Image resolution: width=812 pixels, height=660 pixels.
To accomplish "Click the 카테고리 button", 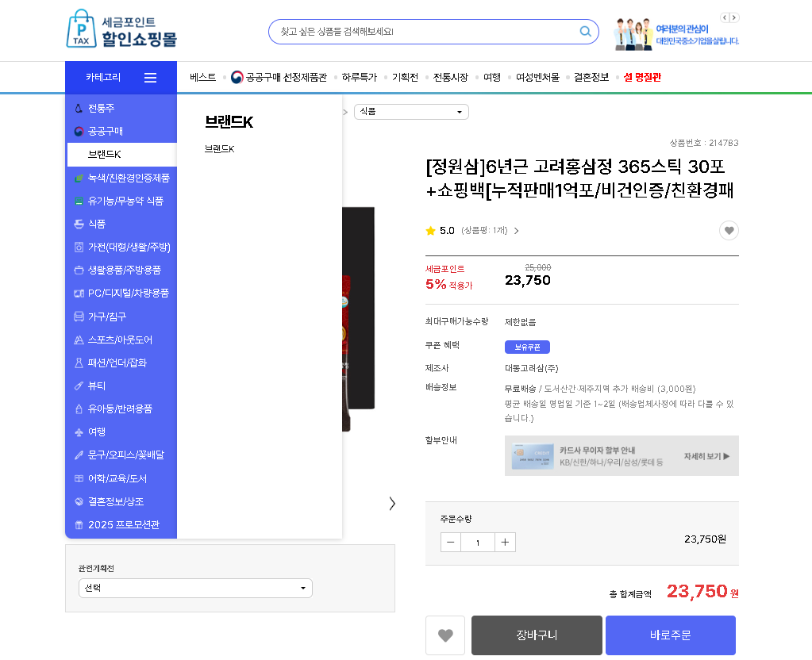I will (x=121, y=78).
